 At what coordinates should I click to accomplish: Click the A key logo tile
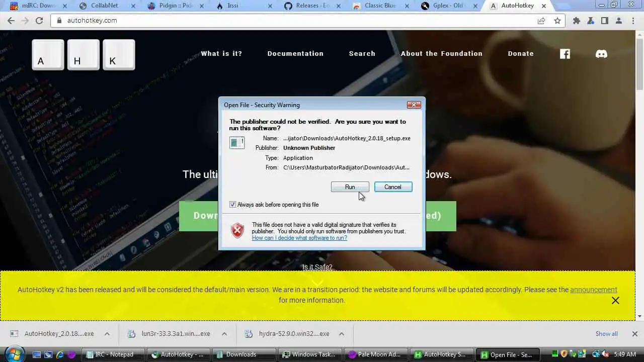(48, 54)
